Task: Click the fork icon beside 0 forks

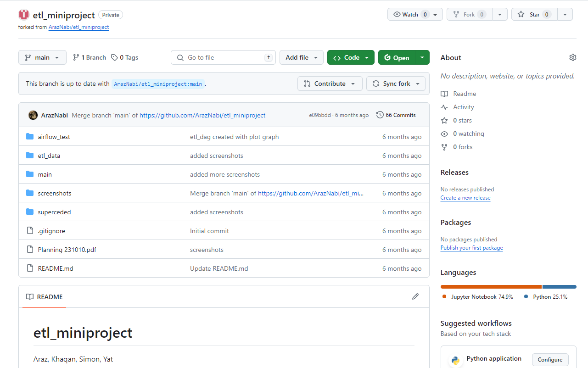Action: tap(444, 147)
